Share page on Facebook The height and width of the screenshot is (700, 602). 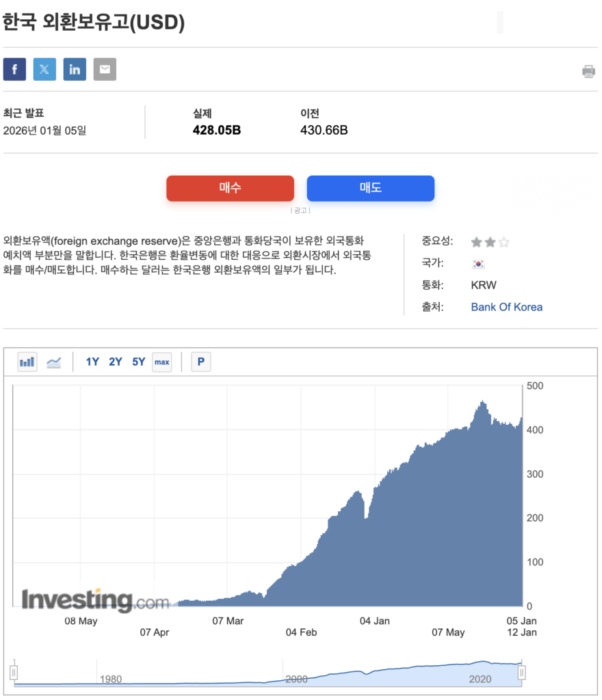pyautogui.click(x=14, y=70)
